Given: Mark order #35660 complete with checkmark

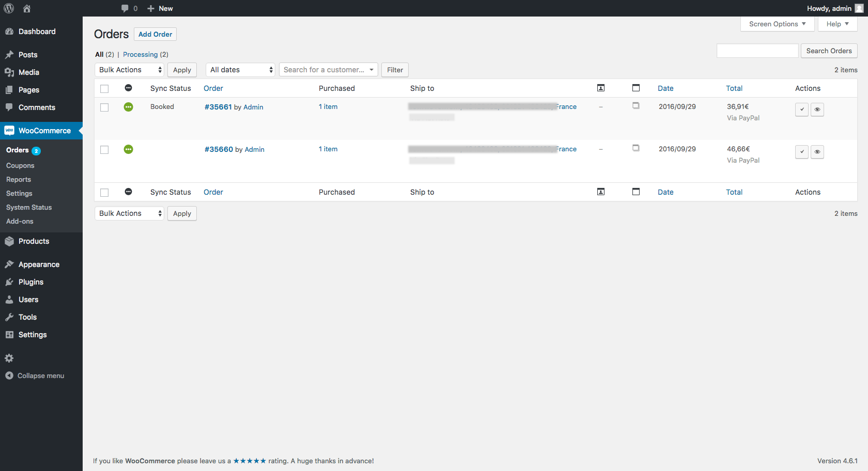Looking at the screenshot, I should [802, 152].
